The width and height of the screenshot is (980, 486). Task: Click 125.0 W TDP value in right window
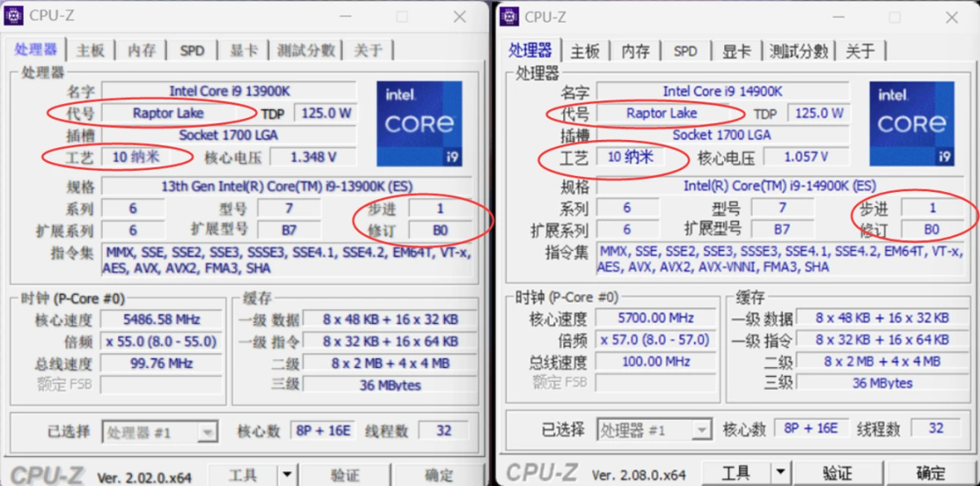[x=819, y=113]
